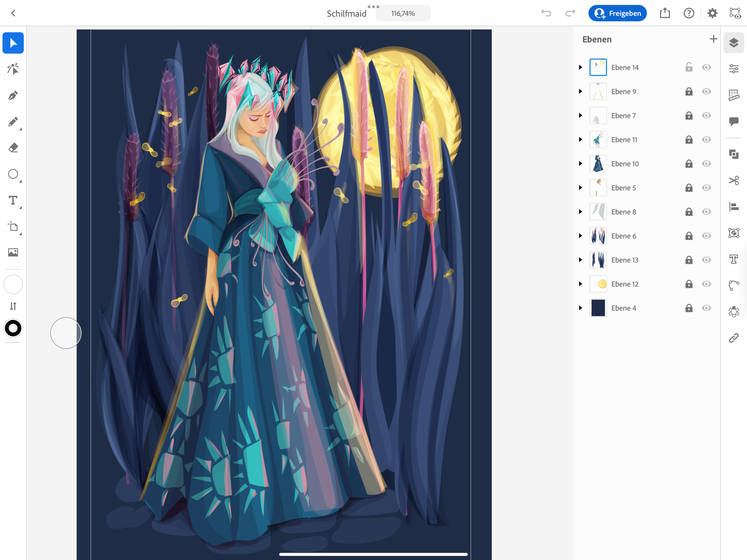This screenshot has width=747, height=560.
Task: Add a new layer with plus button
Action: pyautogui.click(x=713, y=39)
